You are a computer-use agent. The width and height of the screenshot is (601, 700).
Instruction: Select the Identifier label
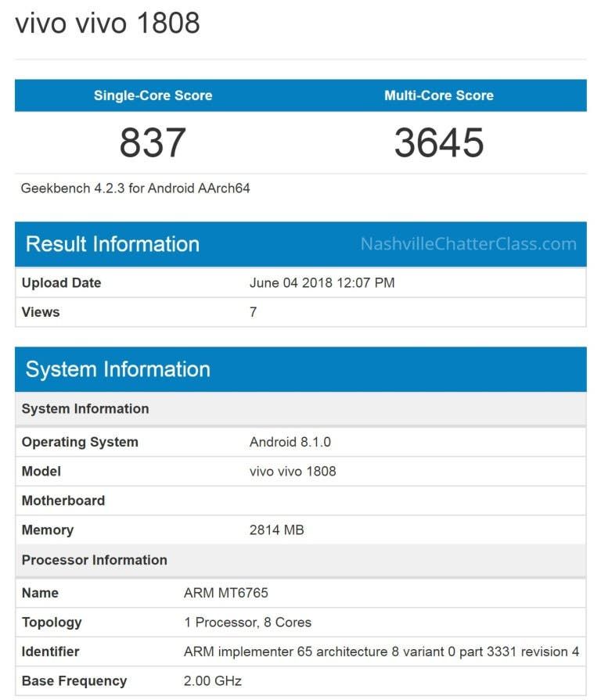point(50,652)
